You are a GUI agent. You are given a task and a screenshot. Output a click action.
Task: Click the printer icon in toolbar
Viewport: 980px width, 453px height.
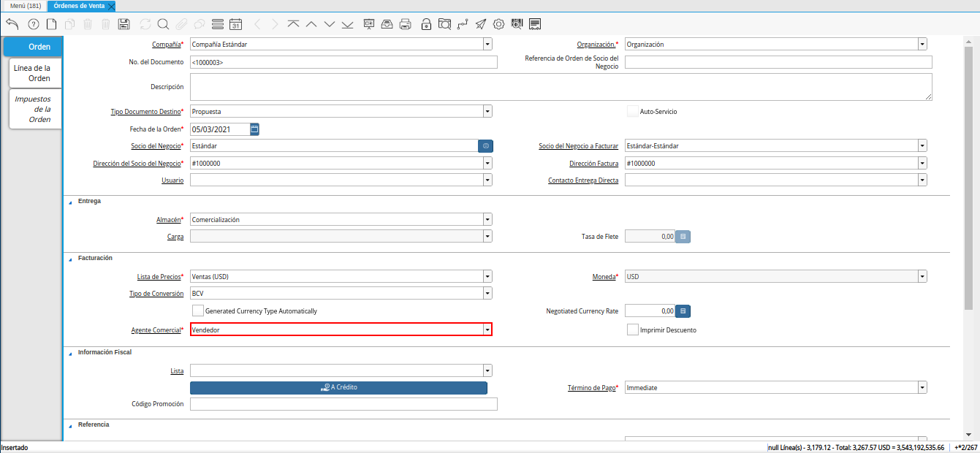tap(406, 24)
